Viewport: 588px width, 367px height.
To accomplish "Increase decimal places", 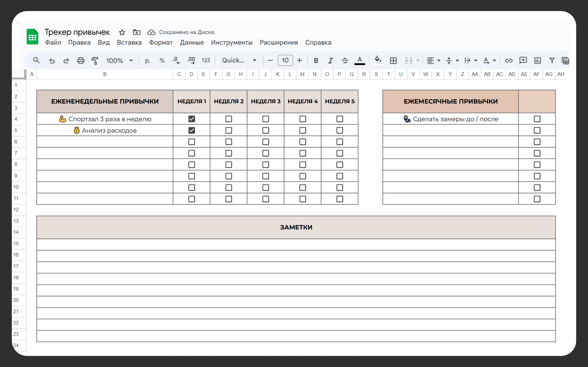I will [x=191, y=60].
